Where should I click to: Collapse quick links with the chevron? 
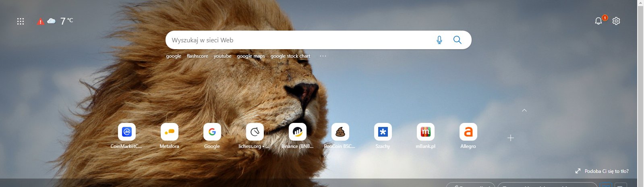[x=524, y=110]
